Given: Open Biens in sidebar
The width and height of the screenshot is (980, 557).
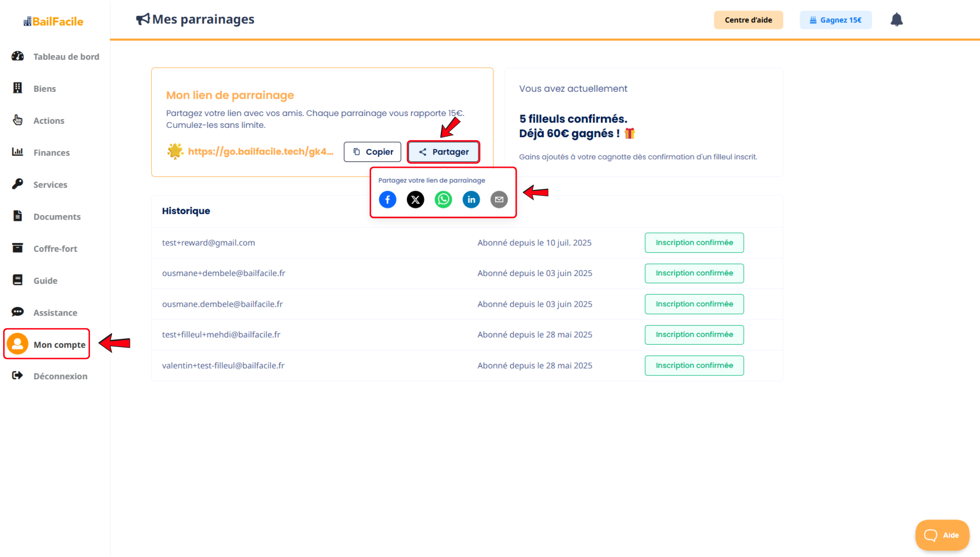Looking at the screenshot, I should click(45, 88).
